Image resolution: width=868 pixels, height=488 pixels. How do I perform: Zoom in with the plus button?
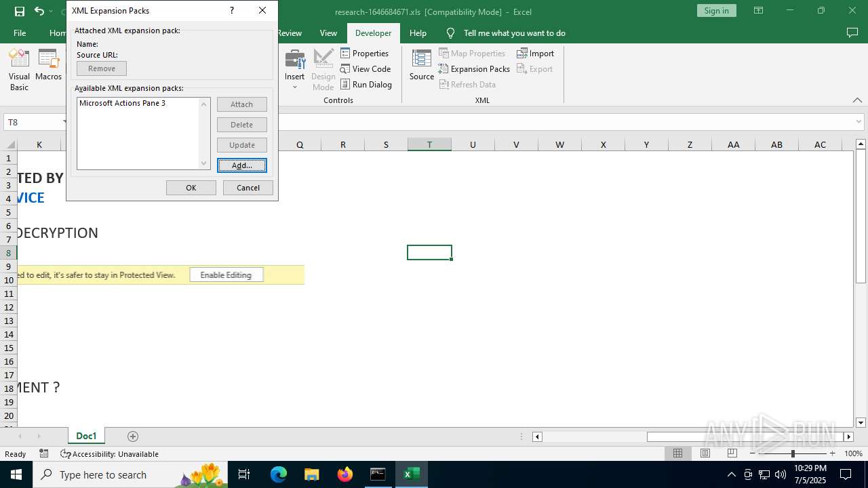tap(832, 453)
